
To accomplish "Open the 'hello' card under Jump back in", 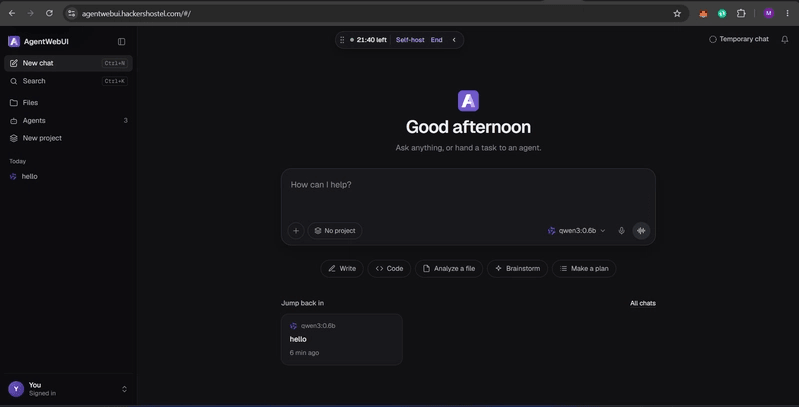I will [341, 339].
